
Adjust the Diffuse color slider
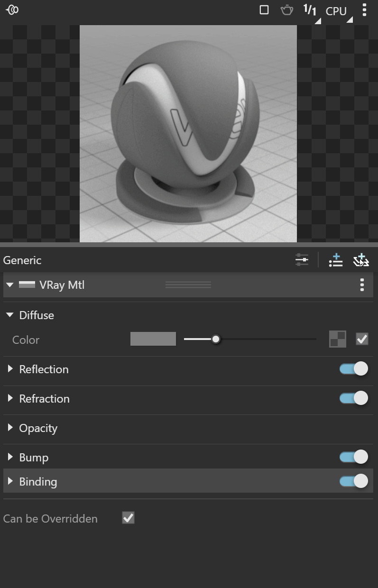[x=250, y=339]
